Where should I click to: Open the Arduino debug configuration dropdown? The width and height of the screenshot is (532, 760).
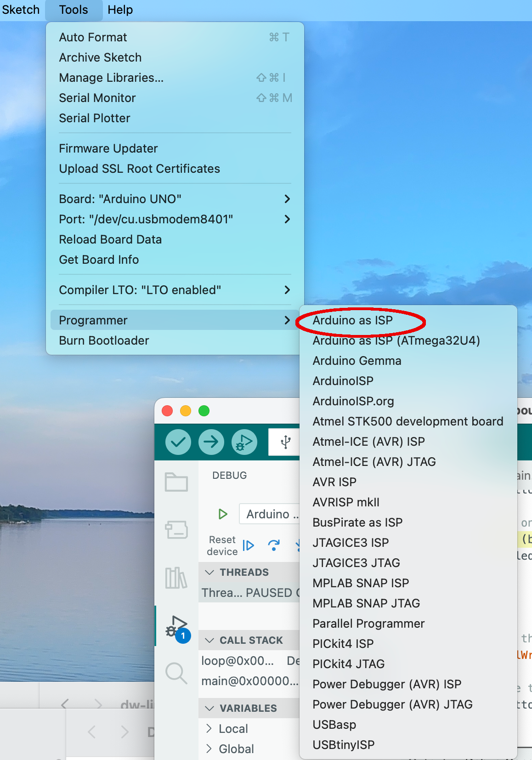tap(270, 514)
